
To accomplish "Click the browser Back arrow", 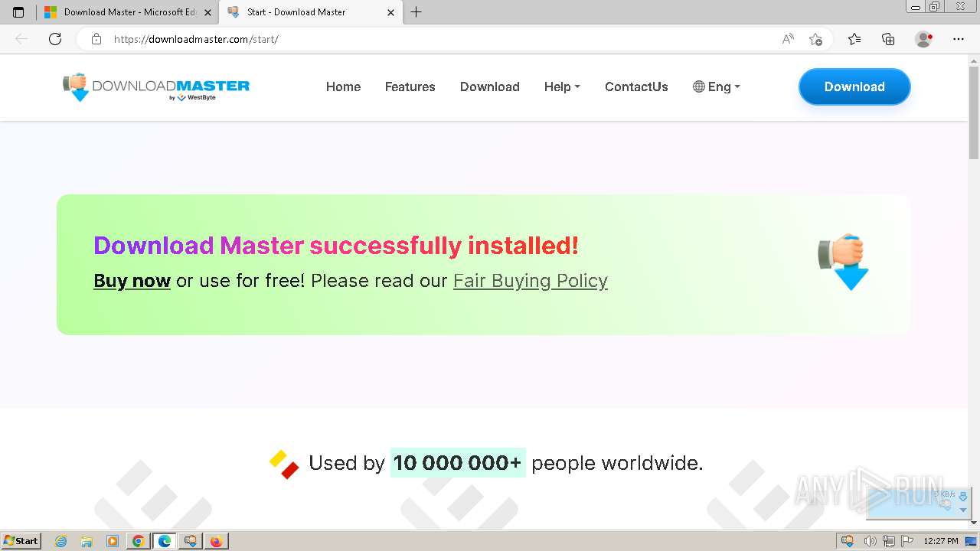I will (21, 39).
